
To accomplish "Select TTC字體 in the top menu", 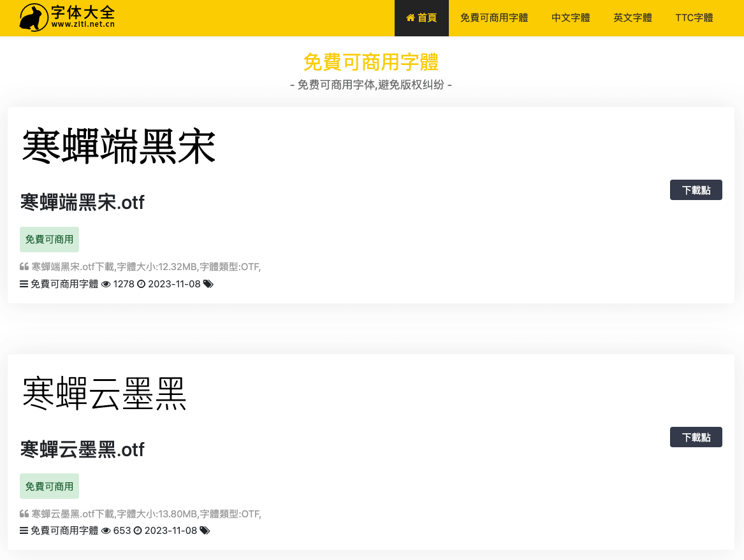I will click(x=694, y=18).
